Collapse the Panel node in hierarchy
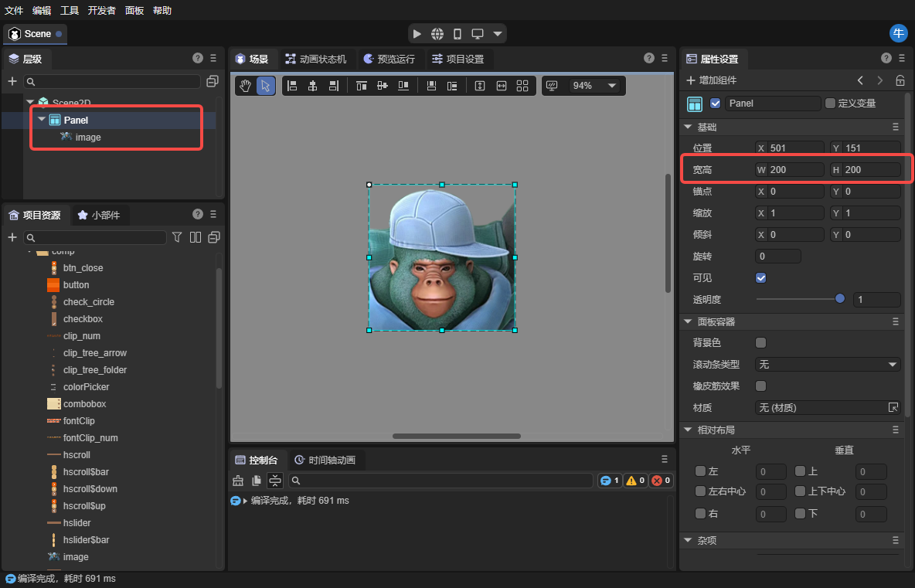The height and width of the screenshot is (588, 915). 42,120
